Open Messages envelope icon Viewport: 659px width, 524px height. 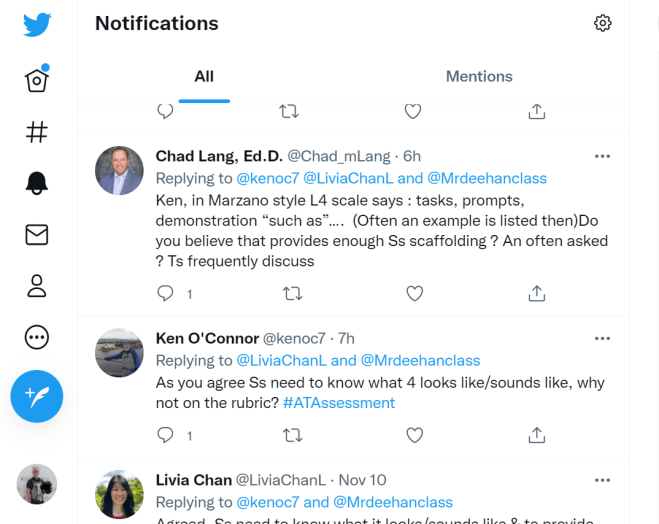click(x=37, y=234)
